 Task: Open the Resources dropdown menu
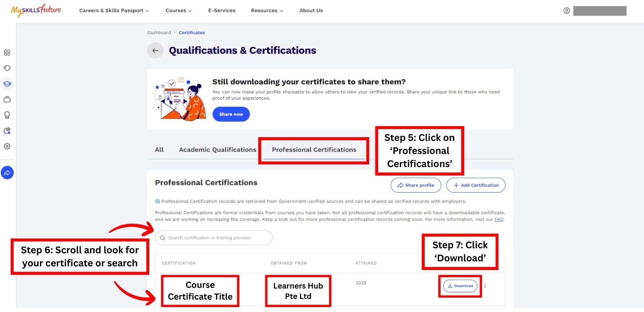(x=267, y=11)
